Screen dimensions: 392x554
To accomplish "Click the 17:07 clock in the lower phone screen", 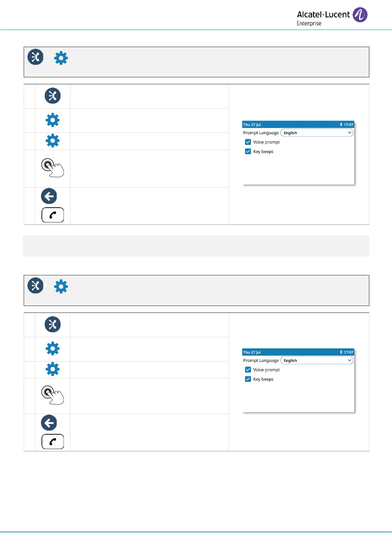I will (x=349, y=352).
